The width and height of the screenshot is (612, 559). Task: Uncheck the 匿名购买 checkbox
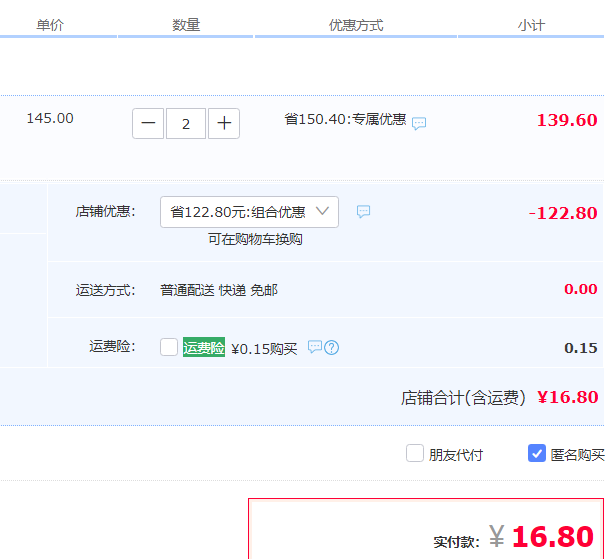[537, 453]
